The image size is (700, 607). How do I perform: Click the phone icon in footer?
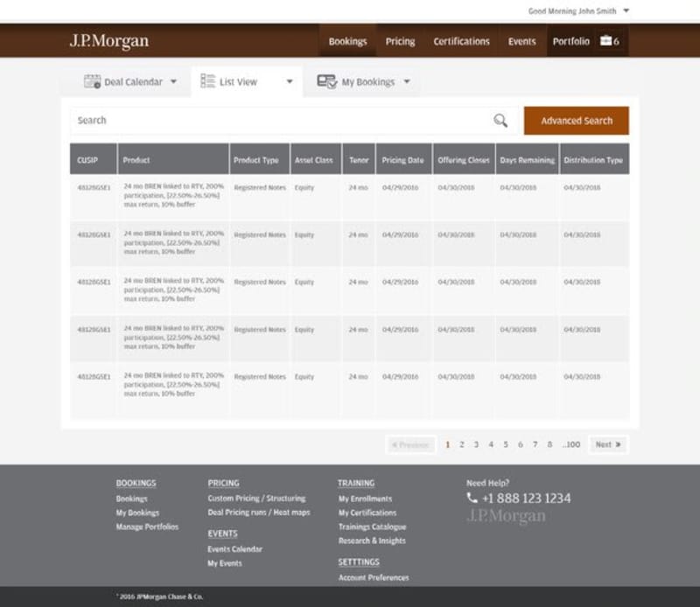pyautogui.click(x=472, y=498)
